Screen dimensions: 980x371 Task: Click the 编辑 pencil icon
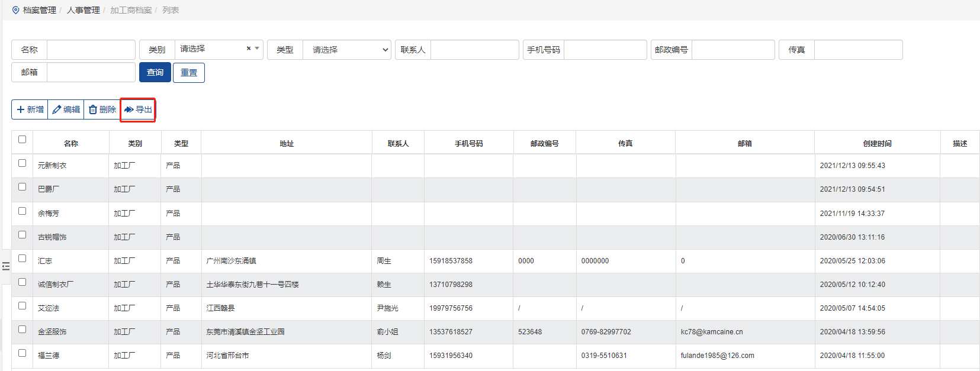(x=57, y=109)
